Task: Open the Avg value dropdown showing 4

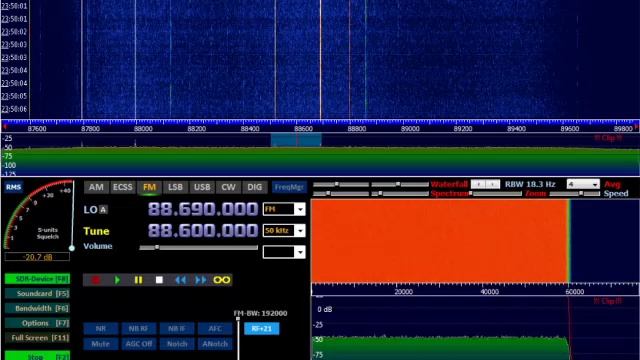Action: click(583, 184)
